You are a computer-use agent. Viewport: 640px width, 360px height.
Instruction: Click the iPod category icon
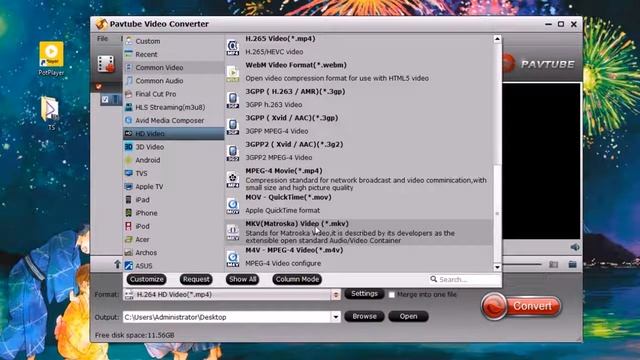[x=129, y=226]
